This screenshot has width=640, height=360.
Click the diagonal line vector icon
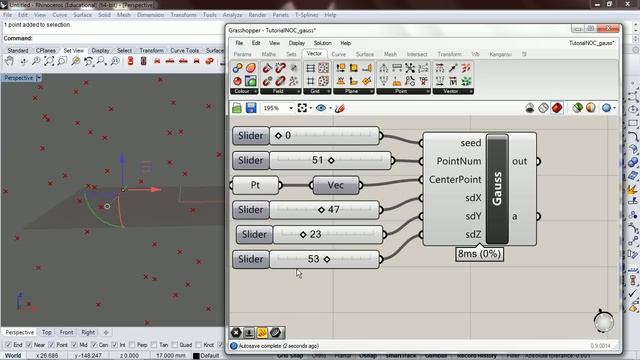[x=453, y=68]
